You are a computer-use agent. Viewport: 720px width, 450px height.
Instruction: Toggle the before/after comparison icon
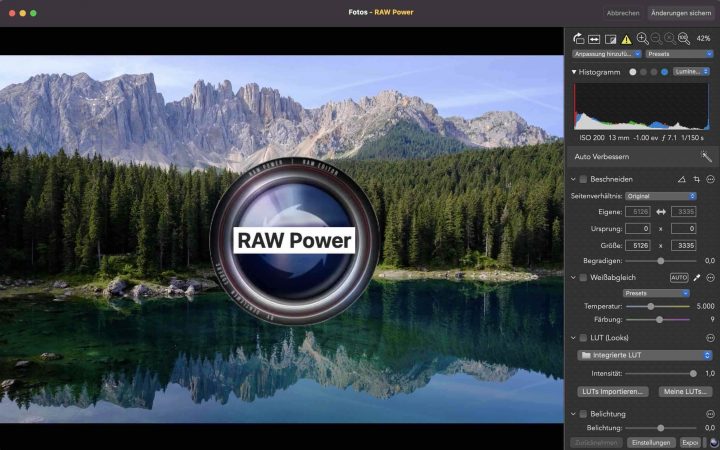tap(610, 39)
